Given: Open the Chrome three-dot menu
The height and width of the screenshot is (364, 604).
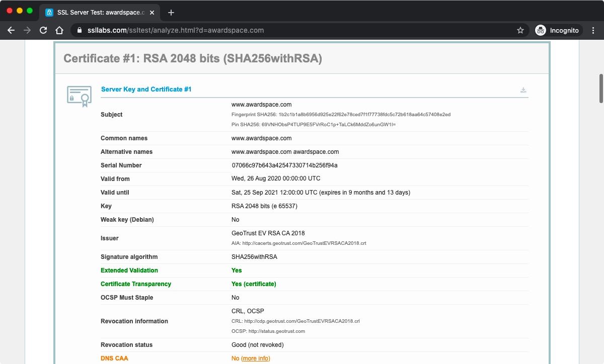Looking at the screenshot, I should 593,30.
